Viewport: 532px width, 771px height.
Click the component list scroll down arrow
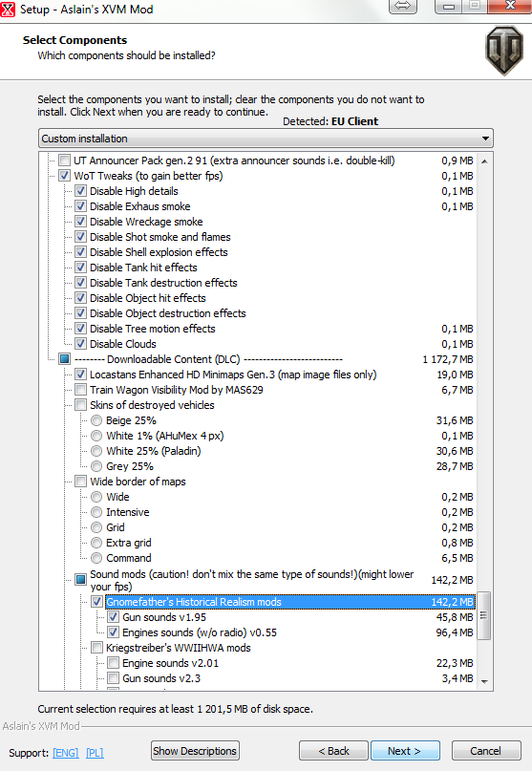[484, 681]
